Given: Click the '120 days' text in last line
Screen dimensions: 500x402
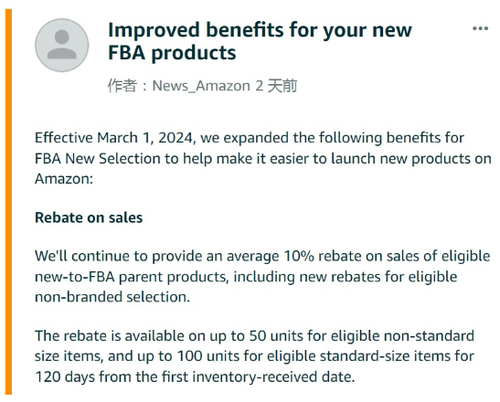Looking at the screenshot, I should (x=65, y=377).
